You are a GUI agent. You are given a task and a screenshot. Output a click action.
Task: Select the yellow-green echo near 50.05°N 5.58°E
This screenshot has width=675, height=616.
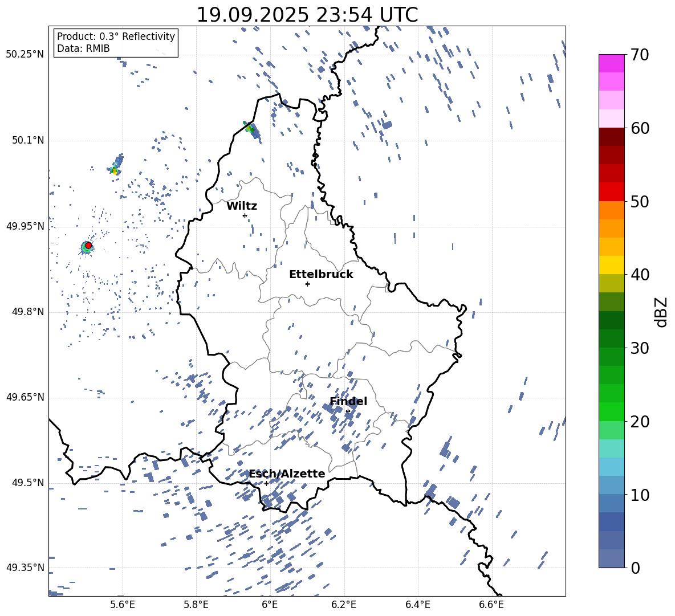[x=115, y=170]
